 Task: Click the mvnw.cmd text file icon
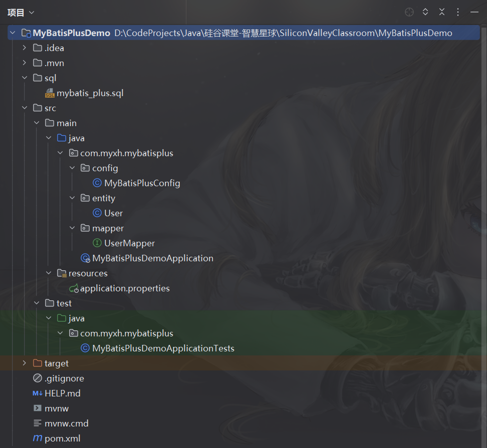(x=38, y=423)
